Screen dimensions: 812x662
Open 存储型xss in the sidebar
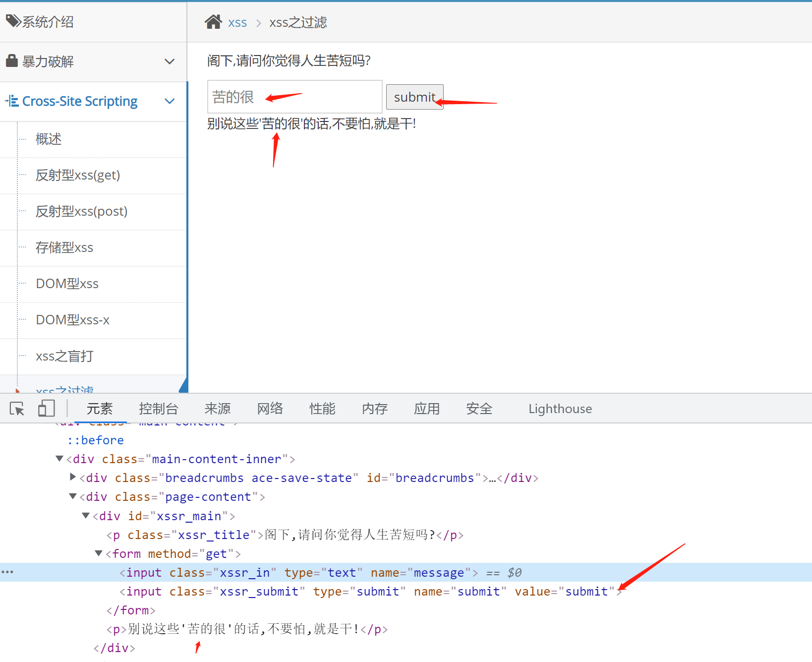pyautogui.click(x=64, y=247)
